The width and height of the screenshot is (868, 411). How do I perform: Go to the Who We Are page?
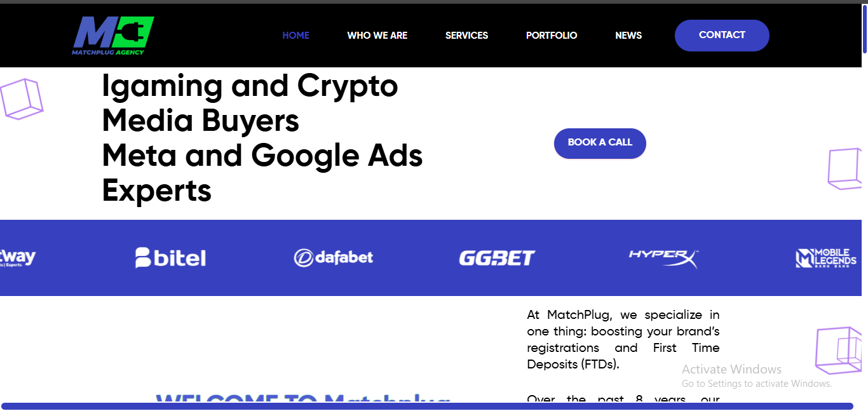click(377, 36)
